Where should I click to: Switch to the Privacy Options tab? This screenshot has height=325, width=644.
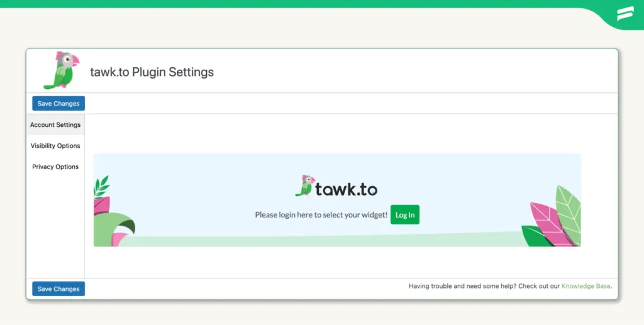pyautogui.click(x=55, y=167)
